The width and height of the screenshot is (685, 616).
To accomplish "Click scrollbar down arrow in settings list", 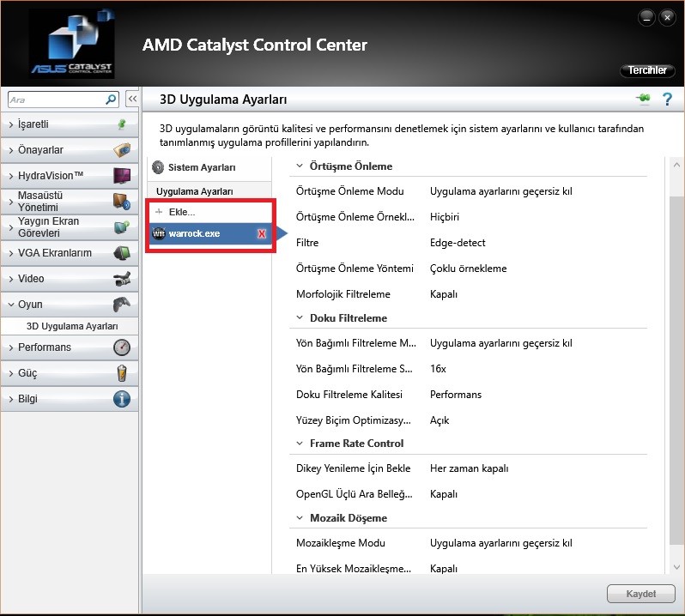I will click(x=676, y=567).
